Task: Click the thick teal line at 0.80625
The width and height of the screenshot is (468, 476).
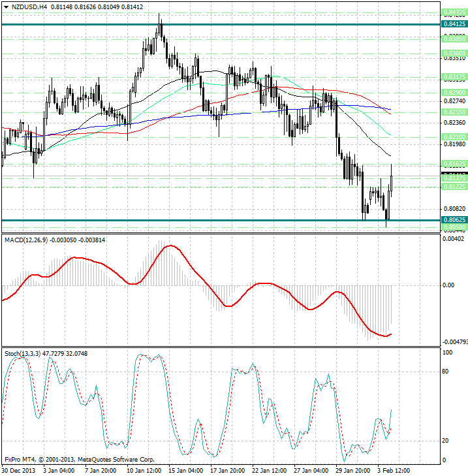Action: coord(221,220)
